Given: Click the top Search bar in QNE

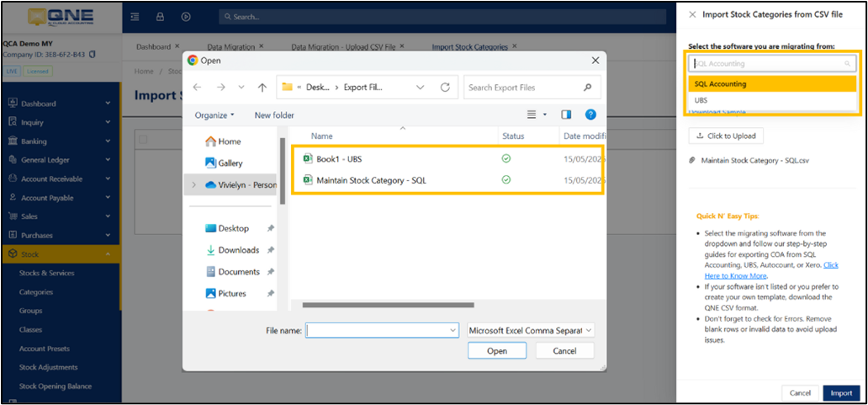Looking at the screenshot, I should click(442, 17).
